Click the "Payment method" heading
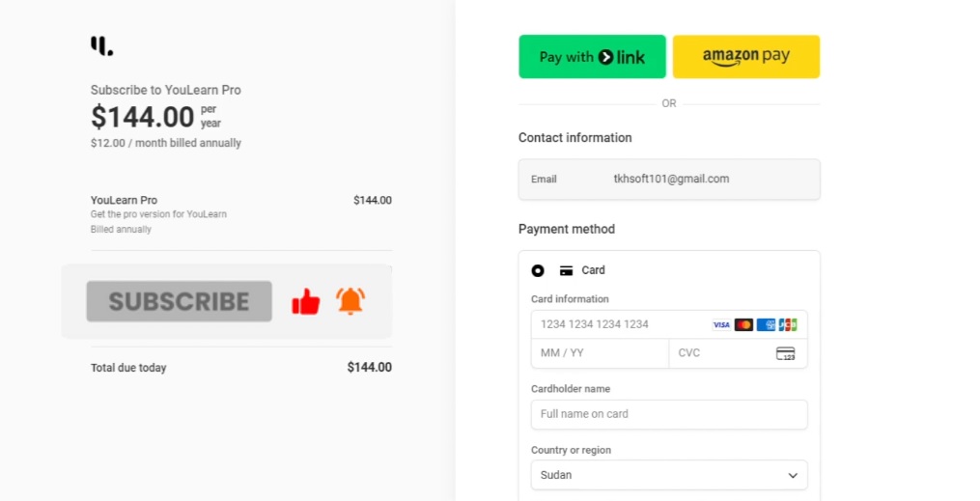 click(566, 229)
